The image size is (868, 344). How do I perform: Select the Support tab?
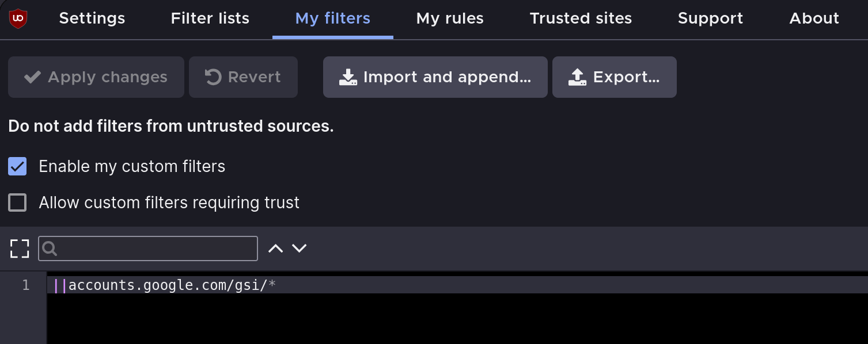pyautogui.click(x=710, y=19)
